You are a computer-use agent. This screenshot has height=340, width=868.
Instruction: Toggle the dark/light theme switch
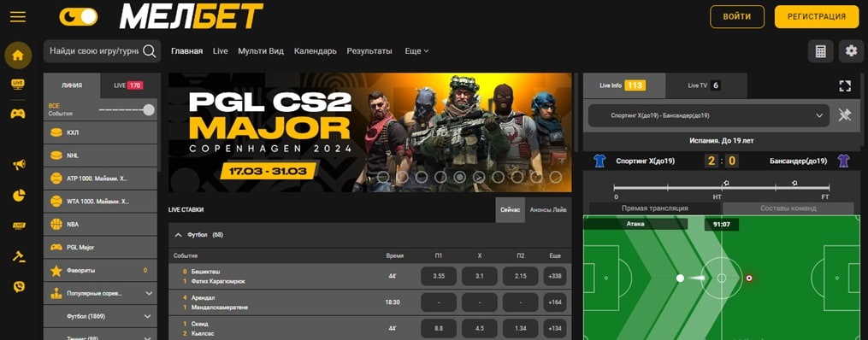tap(79, 16)
